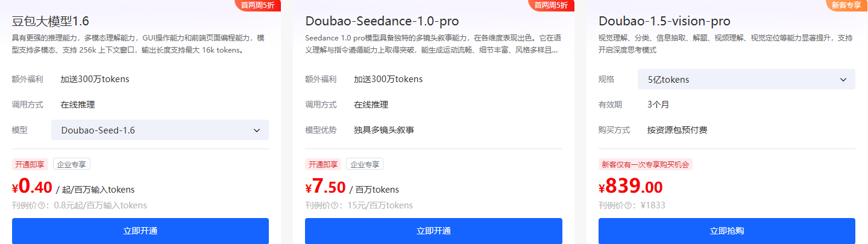Open the 豆包大模型1.6 card title
This screenshot has width=868, height=244.
[51, 21]
